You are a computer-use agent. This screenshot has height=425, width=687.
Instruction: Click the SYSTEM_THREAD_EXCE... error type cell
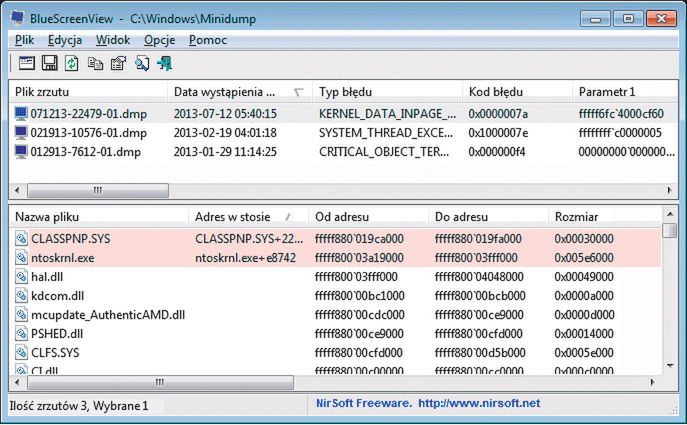coord(386,133)
